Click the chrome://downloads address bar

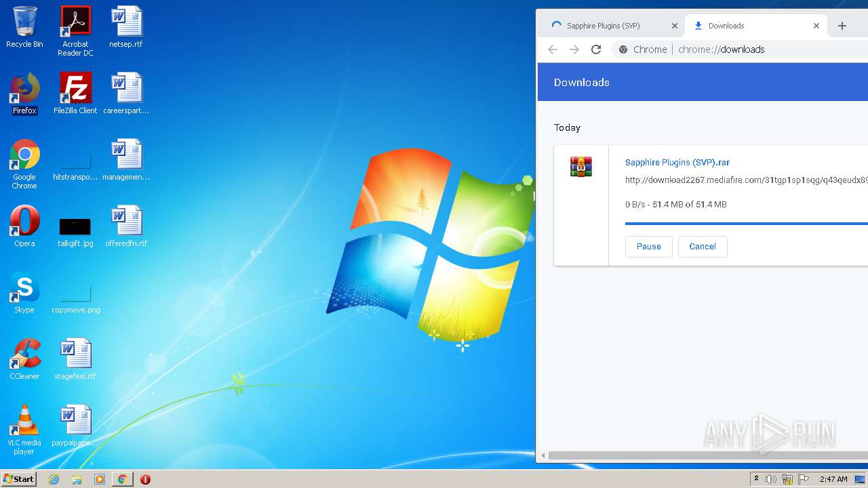coord(740,49)
